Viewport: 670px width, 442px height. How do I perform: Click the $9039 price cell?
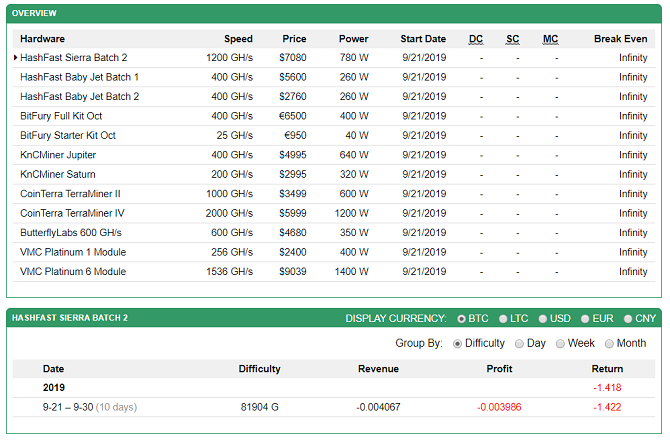click(293, 272)
